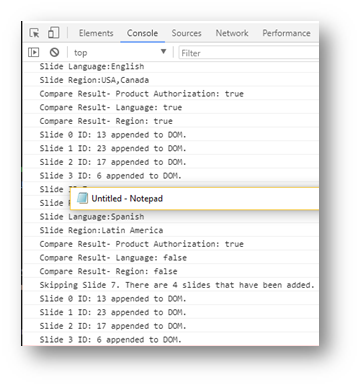Screen dimensions: 361x388
Task: Select the Console tab
Action: (142, 33)
